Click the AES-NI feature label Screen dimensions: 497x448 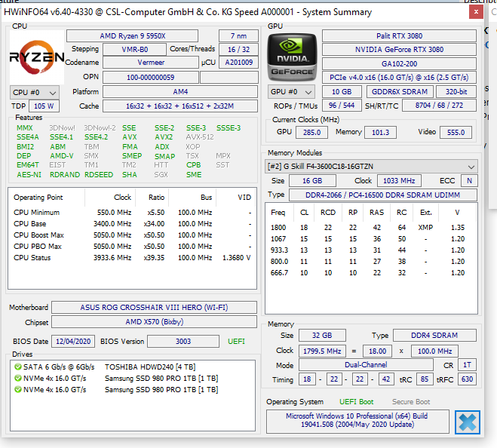click(x=29, y=175)
